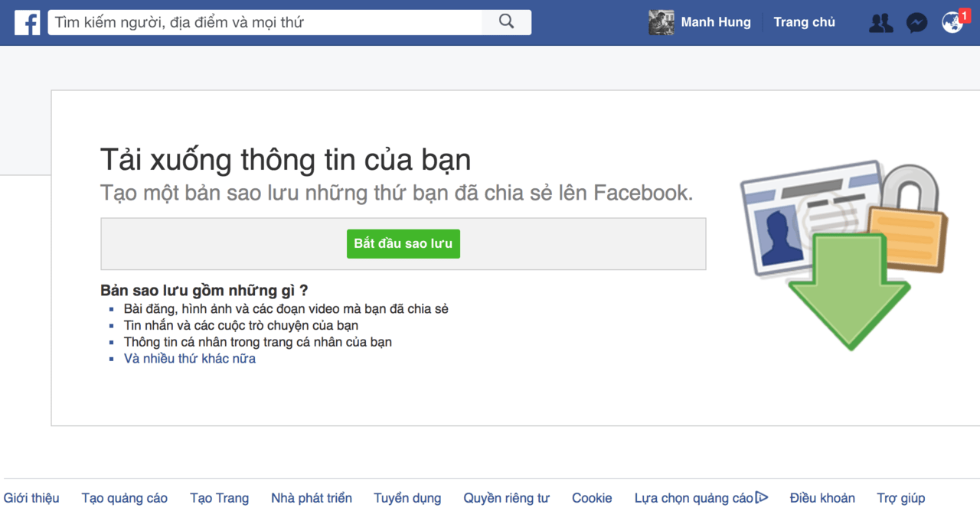This screenshot has height=521, width=980.
Task: Open the notifications globe icon
Action: click(952, 23)
